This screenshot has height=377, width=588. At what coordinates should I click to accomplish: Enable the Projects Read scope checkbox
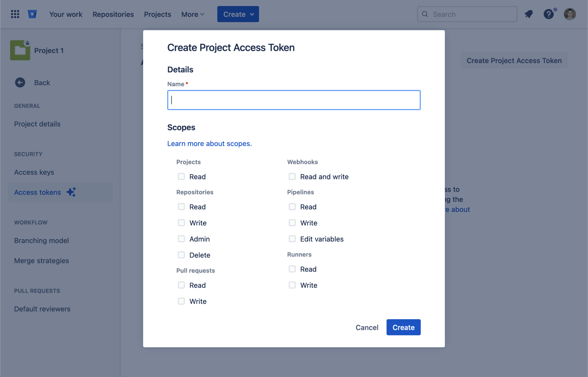(181, 176)
